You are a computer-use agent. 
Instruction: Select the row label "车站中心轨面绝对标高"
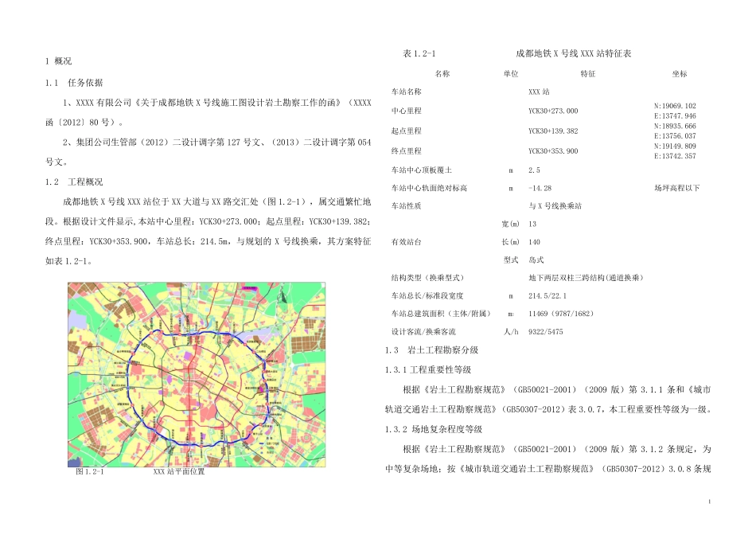[429, 188]
